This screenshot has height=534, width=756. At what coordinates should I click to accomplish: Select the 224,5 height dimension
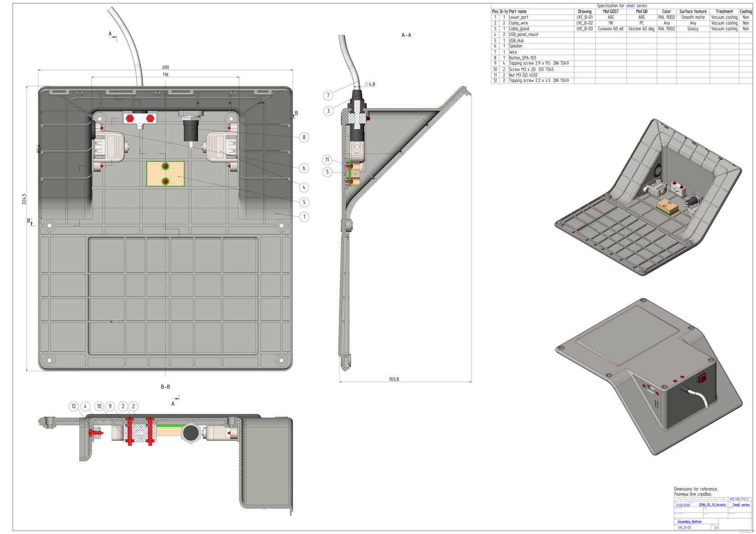pos(24,199)
